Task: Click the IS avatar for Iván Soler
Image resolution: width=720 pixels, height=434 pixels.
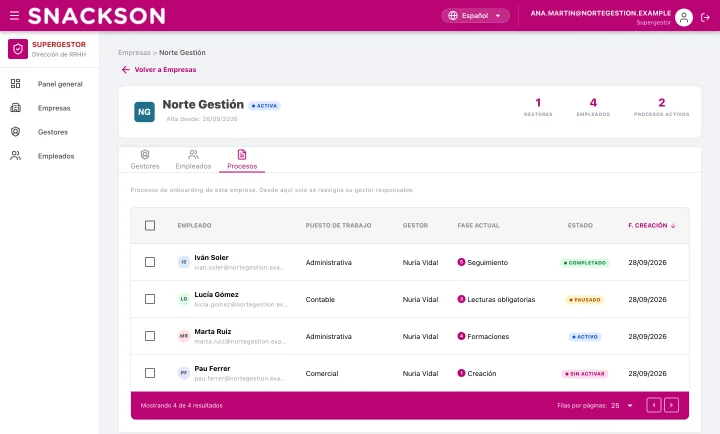Action: [184, 262]
